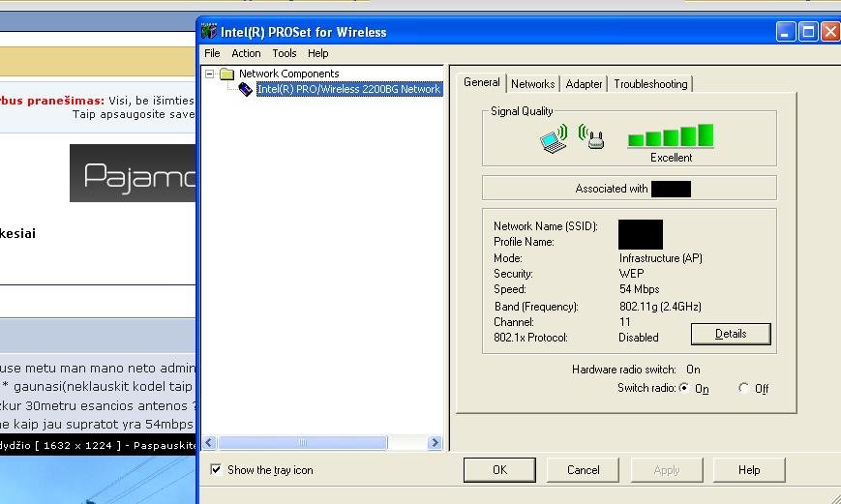The image size is (841, 504).
Task: Click the wireless adapter card icon
Action: pyautogui.click(x=245, y=90)
